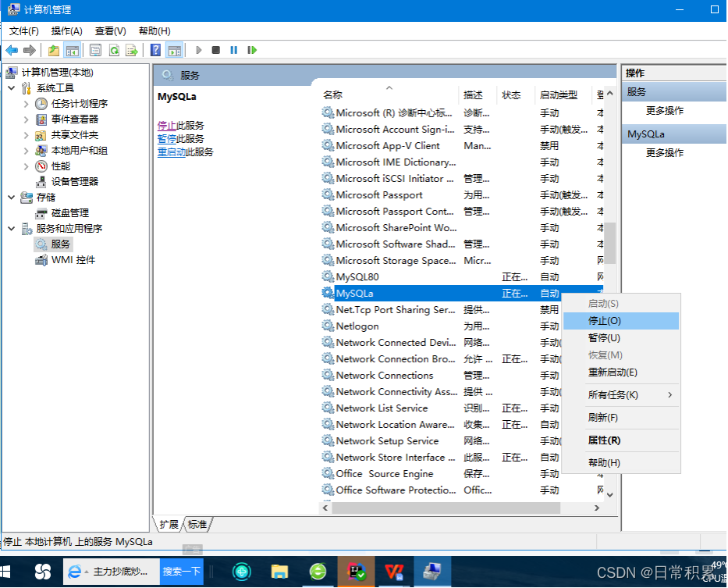Open the 文件(F) menu
Image resolution: width=728 pixels, height=588 pixels.
coord(24,31)
